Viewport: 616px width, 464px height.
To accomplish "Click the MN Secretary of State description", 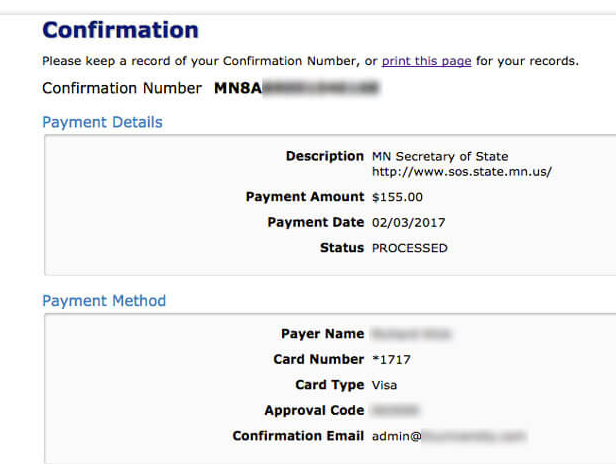I will click(440, 156).
